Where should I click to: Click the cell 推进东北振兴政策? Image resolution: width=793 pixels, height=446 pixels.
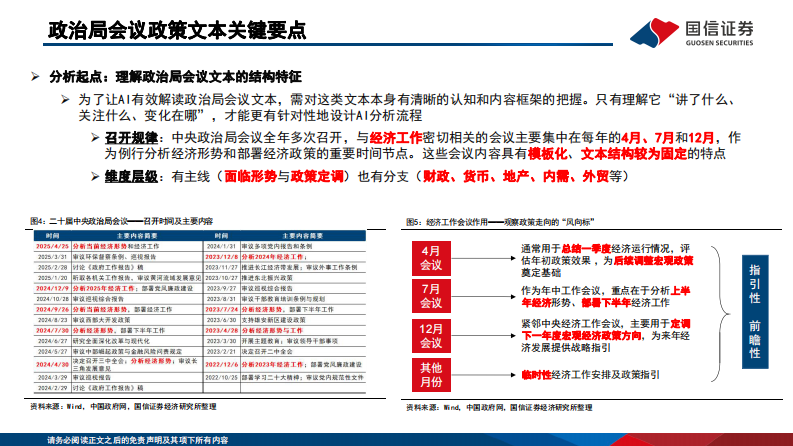[267, 278]
